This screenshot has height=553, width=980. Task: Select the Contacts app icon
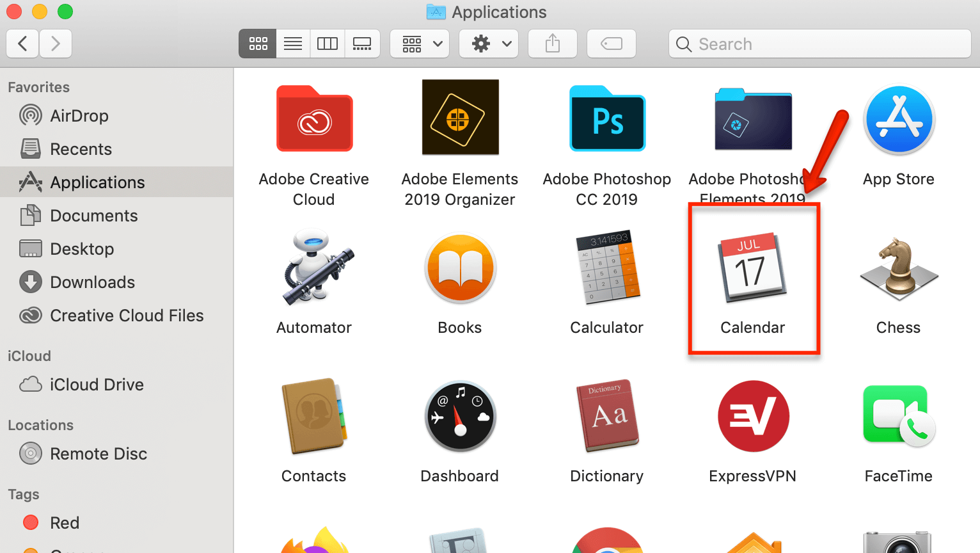click(x=314, y=416)
